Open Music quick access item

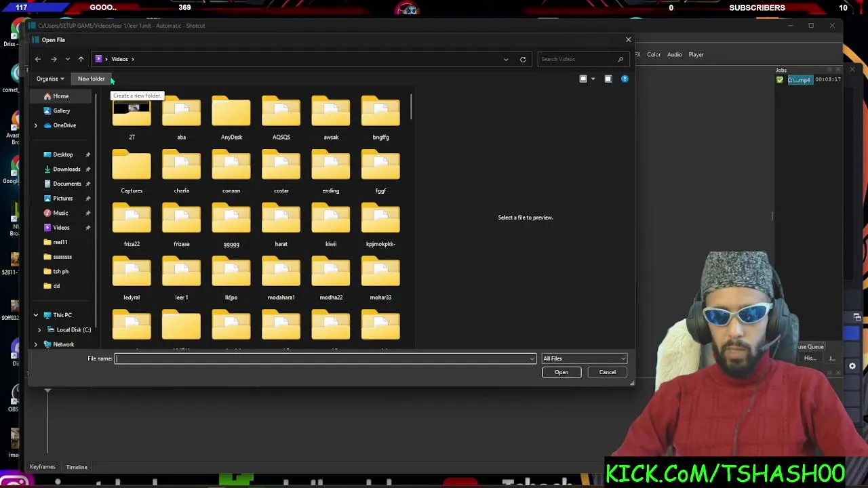pyautogui.click(x=60, y=213)
